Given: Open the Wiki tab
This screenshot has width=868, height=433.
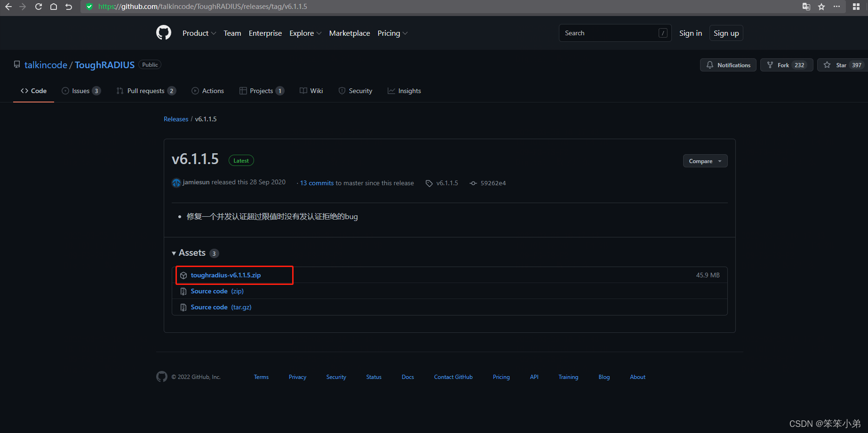Looking at the screenshot, I should (x=311, y=91).
